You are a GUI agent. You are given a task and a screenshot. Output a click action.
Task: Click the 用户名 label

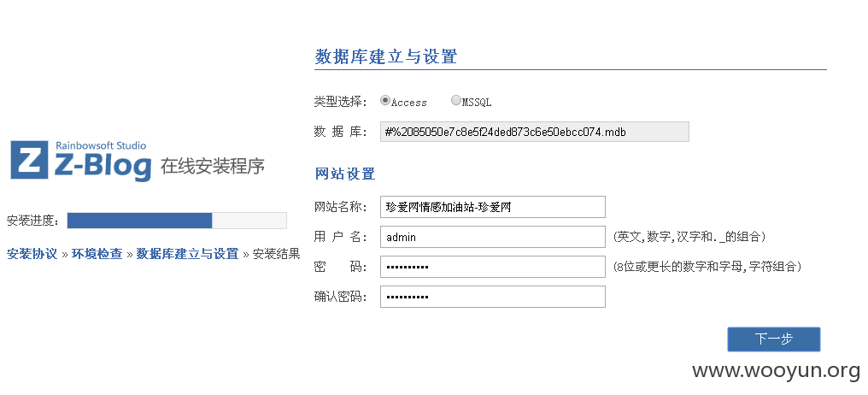[340, 237]
